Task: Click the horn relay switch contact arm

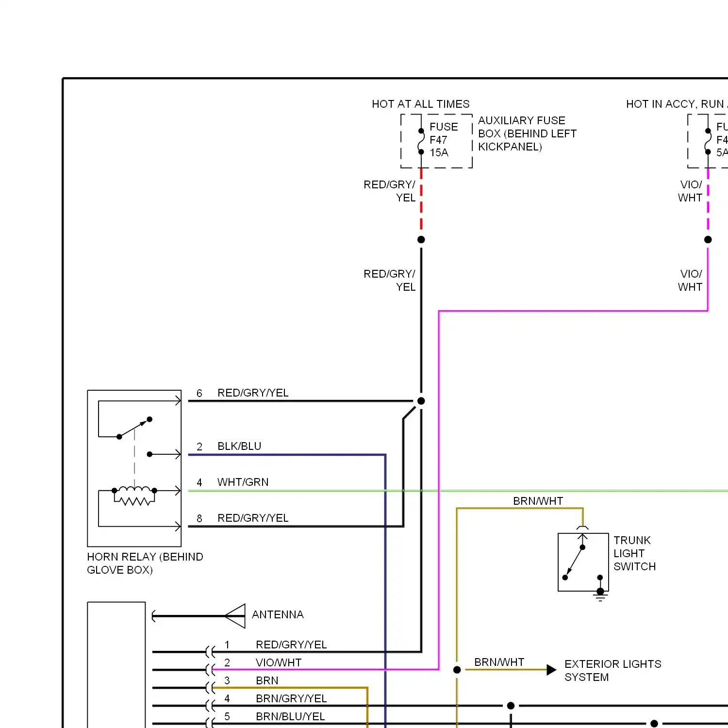Action: point(134,428)
